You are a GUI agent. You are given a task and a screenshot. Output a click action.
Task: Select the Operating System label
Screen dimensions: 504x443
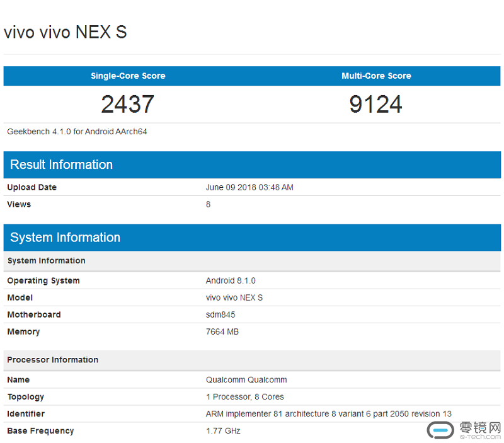43,280
